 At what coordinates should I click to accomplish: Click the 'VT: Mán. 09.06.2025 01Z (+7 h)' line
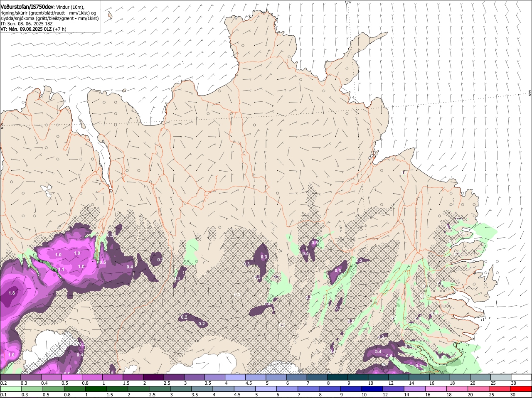(x=33, y=29)
